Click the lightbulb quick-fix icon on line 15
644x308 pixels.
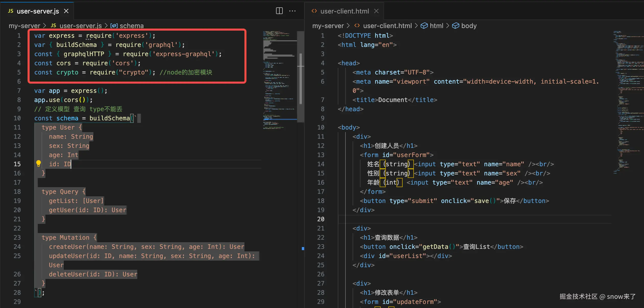tap(38, 163)
